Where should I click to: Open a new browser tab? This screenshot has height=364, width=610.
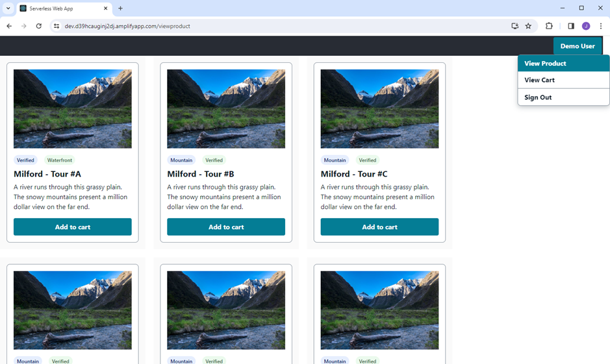pyautogui.click(x=120, y=8)
